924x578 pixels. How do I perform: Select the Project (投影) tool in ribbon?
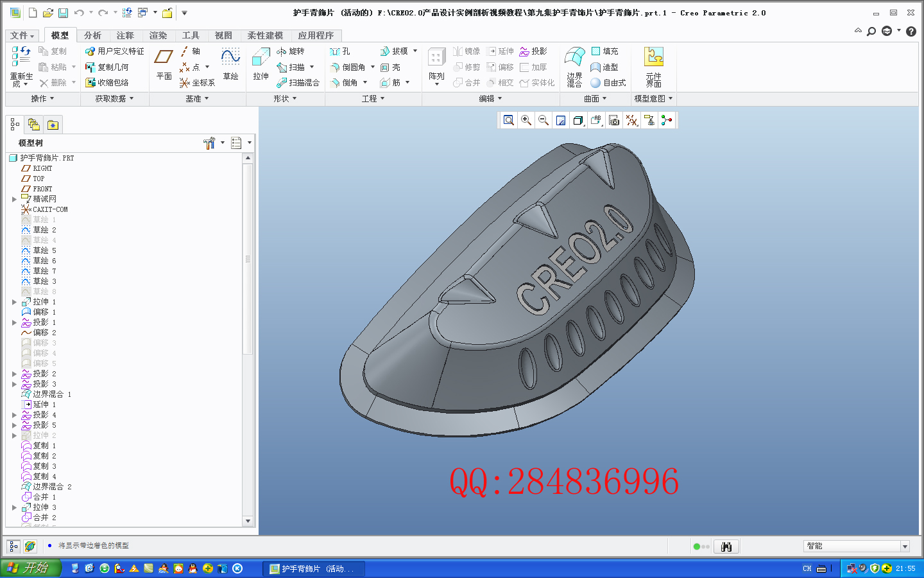coord(533,51)
